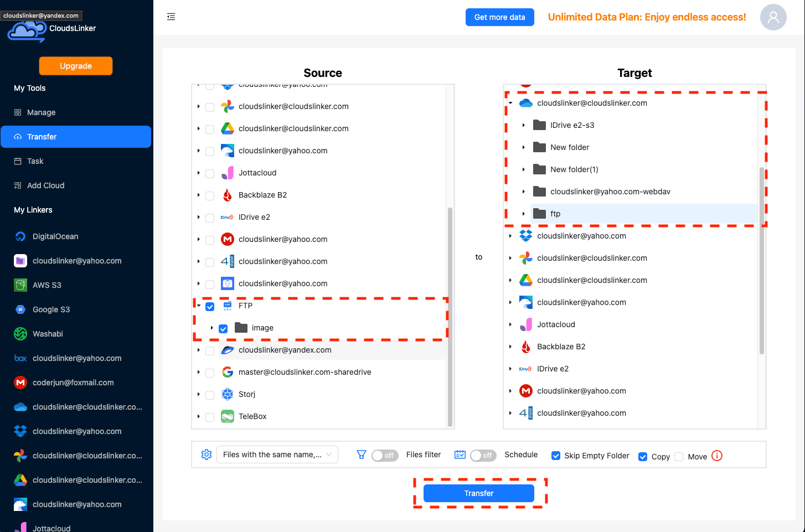Viewport: 805px width, 532px height.
Task: Open the user profile avatar
Action: click(773, 17)
